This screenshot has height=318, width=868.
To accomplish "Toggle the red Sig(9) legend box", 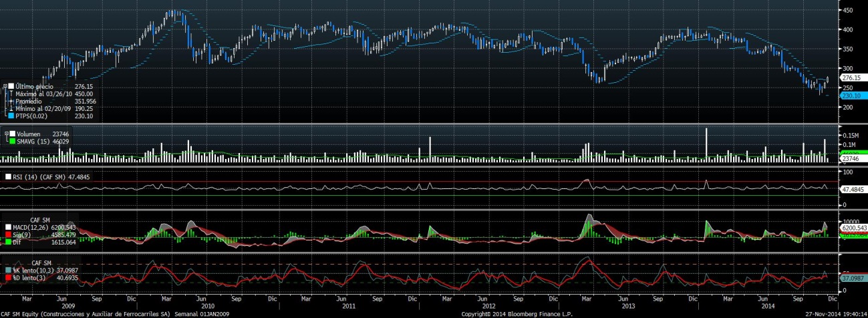I will tap(8, 235).
